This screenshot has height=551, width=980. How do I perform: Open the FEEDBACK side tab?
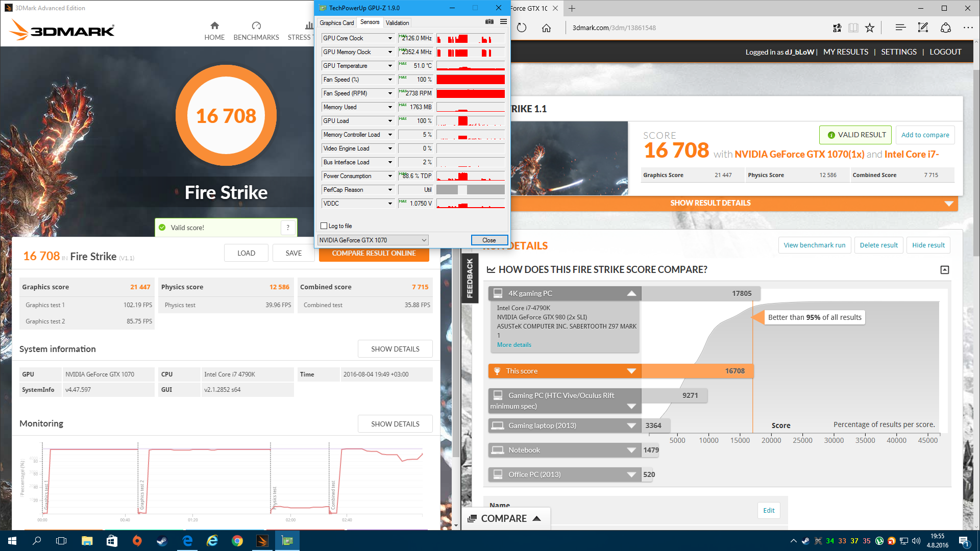coord(470,278)
